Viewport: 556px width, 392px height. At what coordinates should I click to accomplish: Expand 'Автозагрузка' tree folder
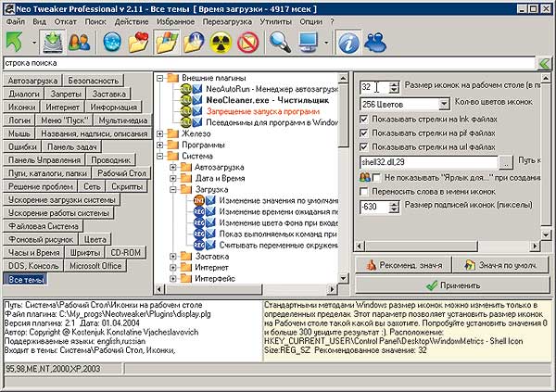[173, 168]
